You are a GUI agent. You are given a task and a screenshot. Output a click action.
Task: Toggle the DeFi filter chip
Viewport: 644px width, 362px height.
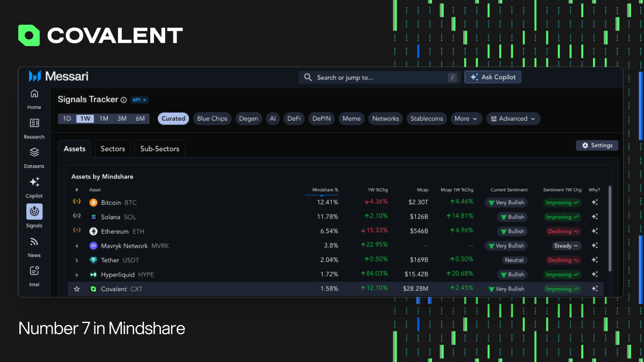tap(294, 119)
